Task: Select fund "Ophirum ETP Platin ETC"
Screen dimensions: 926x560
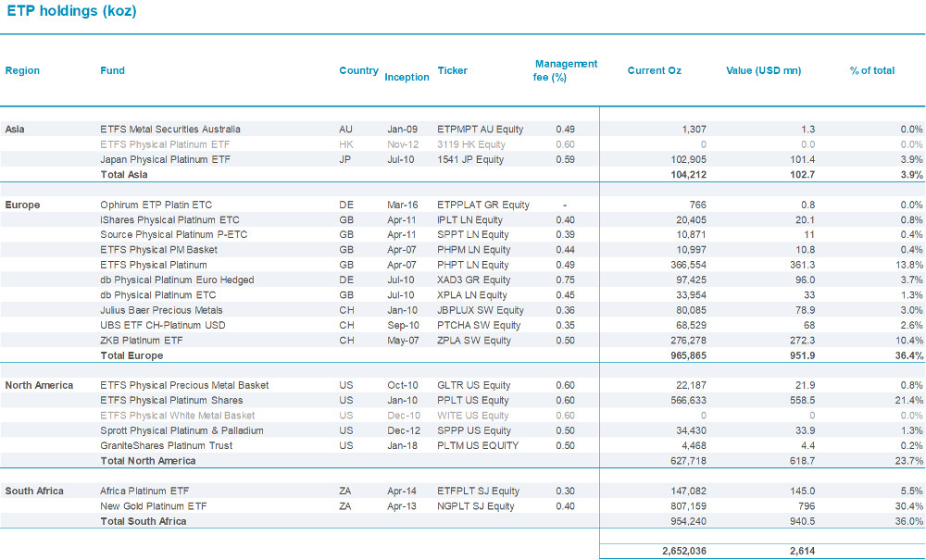Action: point(156,205)
